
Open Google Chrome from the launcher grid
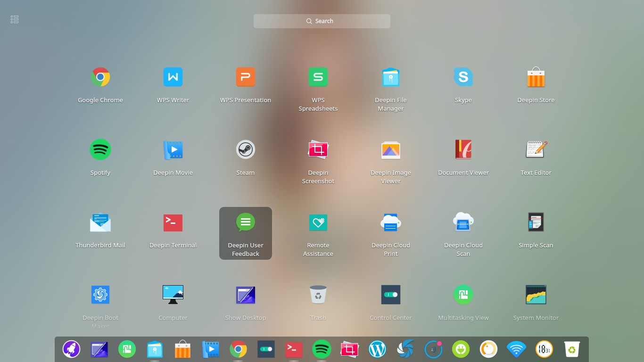click(100, 77)
